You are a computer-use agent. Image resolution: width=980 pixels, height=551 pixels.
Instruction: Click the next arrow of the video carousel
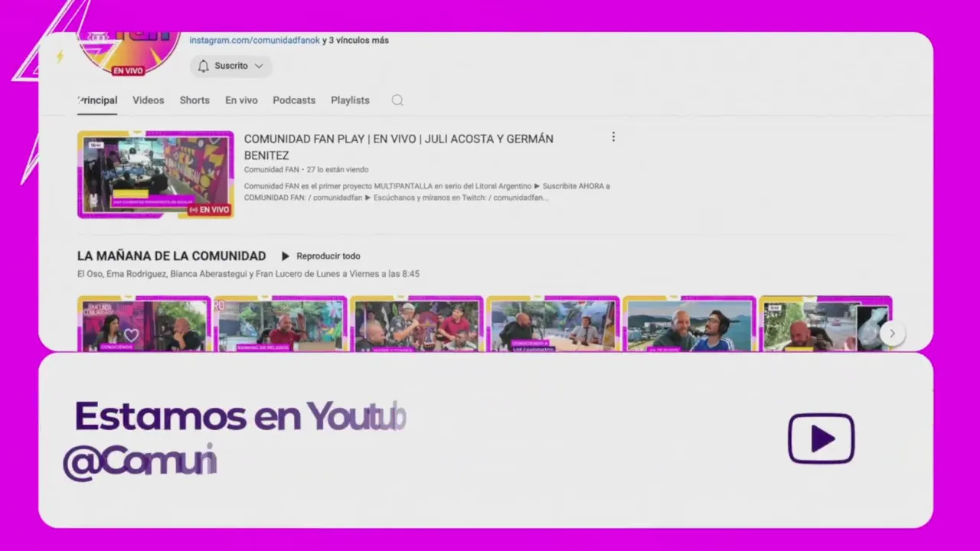[x=892, y=333]
